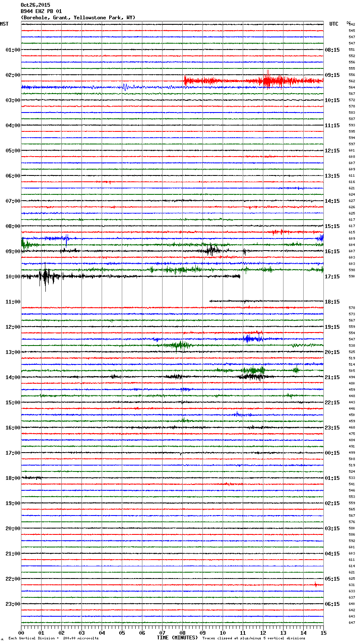This screenshot has height=644, width=357.
Task: Select the "06:00" MST time label
Action: (13, 176)
